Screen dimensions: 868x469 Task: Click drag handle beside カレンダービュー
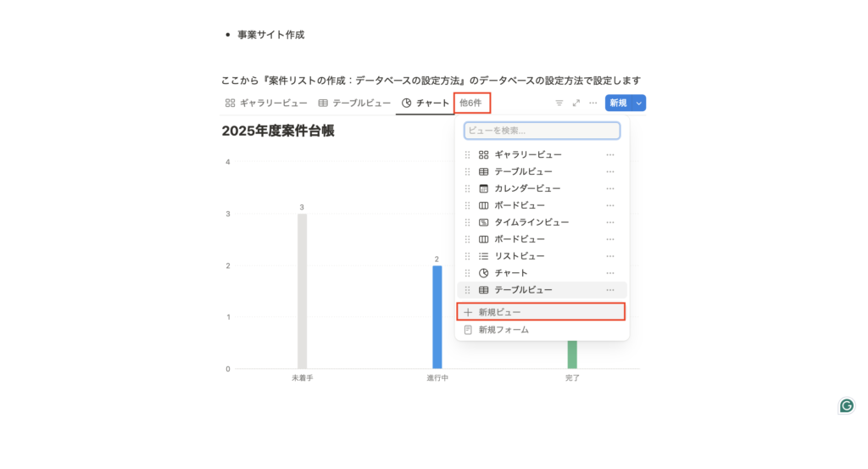tap(467, 188)
